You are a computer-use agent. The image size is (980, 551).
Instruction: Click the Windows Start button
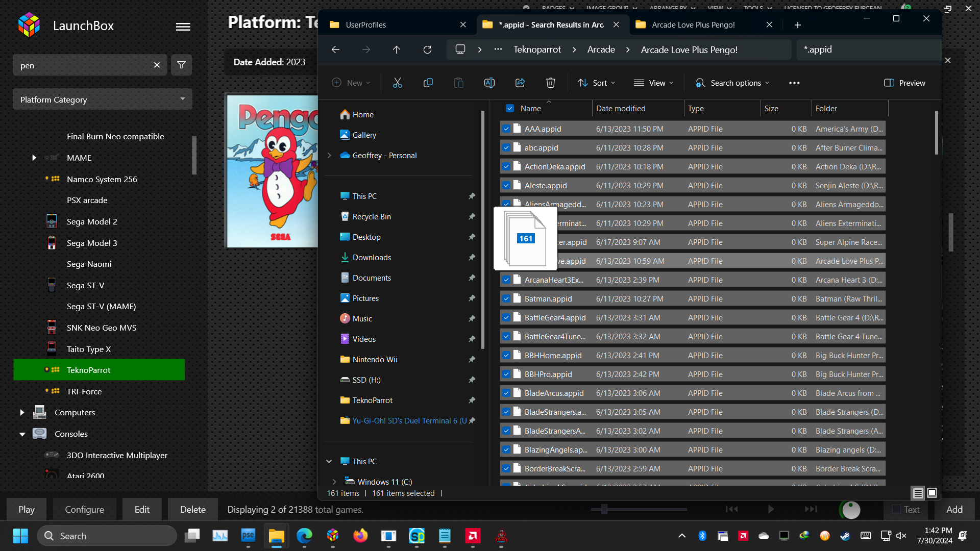tap(20, 536)
